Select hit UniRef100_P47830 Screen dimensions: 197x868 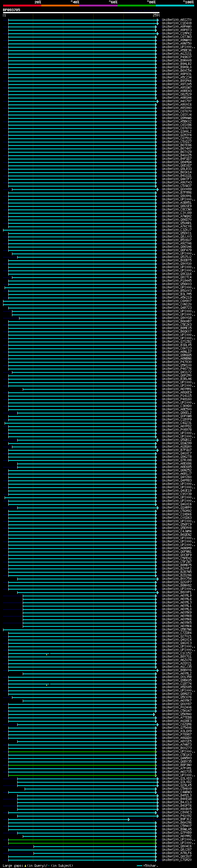tap(176, 362)
